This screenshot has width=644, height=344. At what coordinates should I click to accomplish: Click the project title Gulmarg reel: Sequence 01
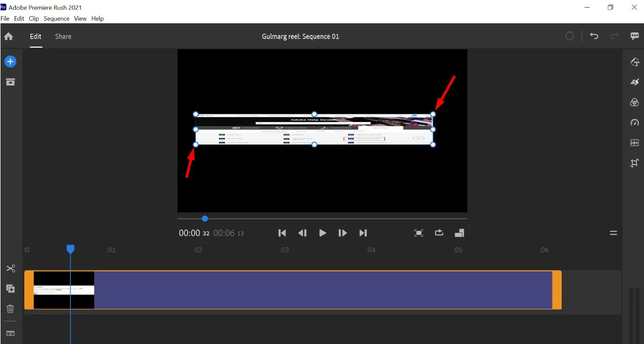pyautogui.click(x=300, y=36)
